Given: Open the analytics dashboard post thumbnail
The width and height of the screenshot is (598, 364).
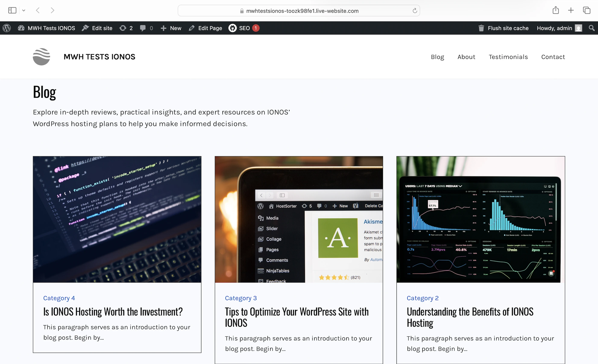Looking at the screenshot, I should point(480,219).
